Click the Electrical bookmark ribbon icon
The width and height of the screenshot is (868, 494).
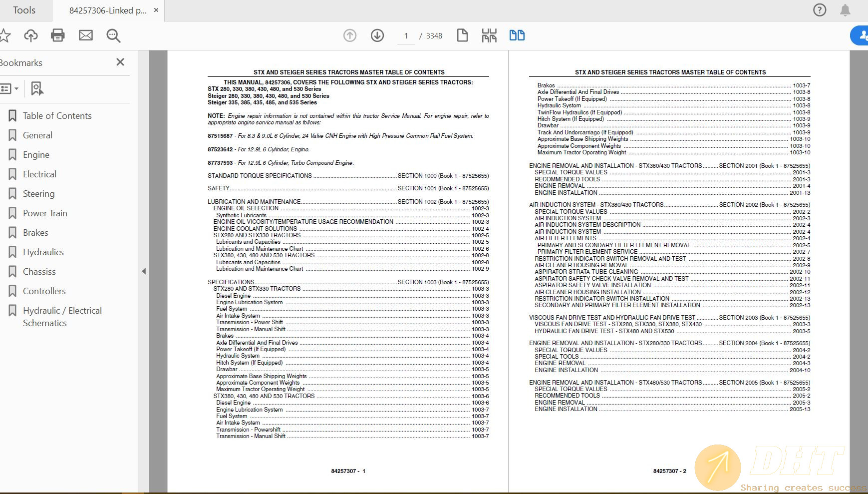point(12,174)
